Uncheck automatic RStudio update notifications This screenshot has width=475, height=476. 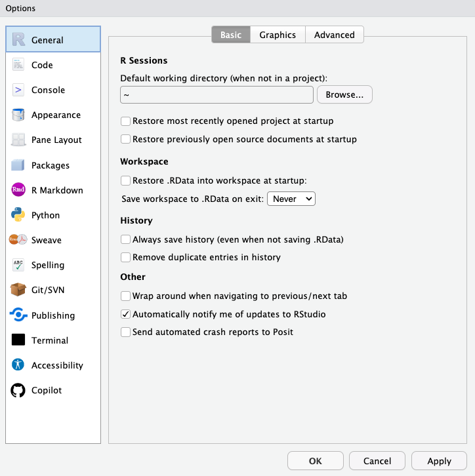click(126, 315)
